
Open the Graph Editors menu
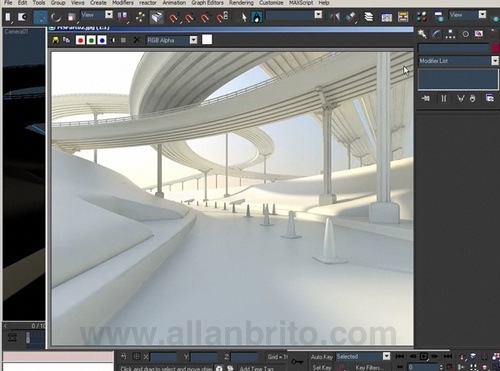coord(207,3)
